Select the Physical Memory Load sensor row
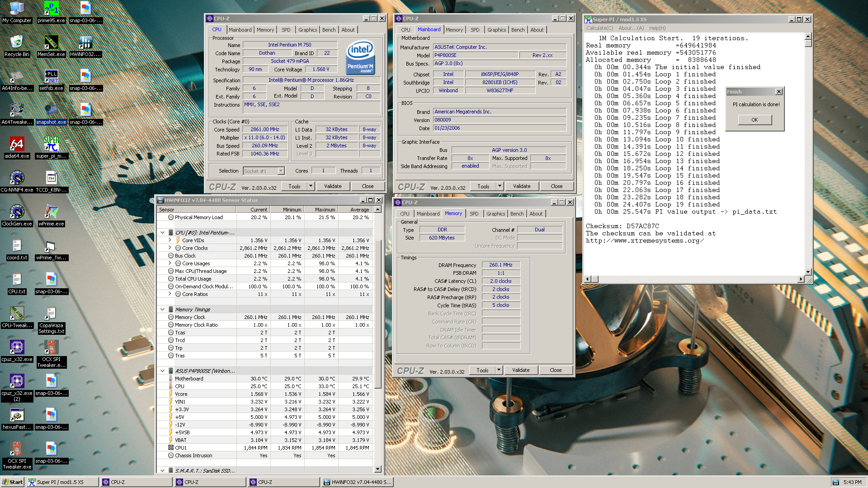 (264, 217)
